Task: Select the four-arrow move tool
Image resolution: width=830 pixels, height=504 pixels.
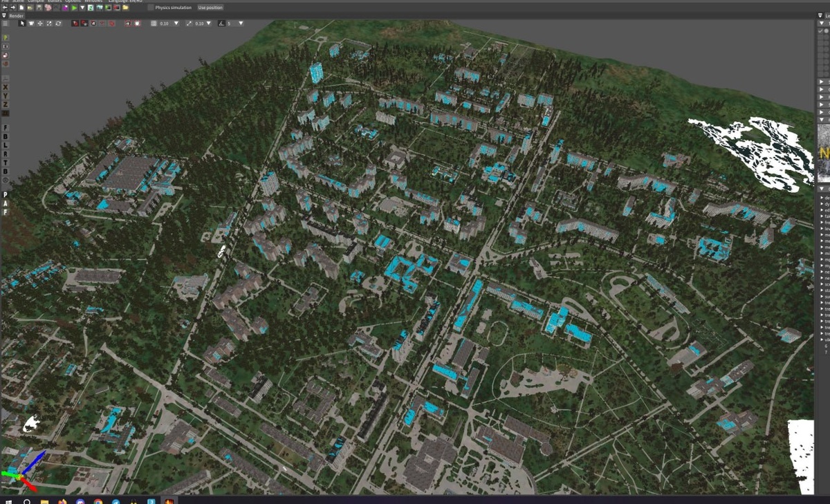Action: pos(40,24)
